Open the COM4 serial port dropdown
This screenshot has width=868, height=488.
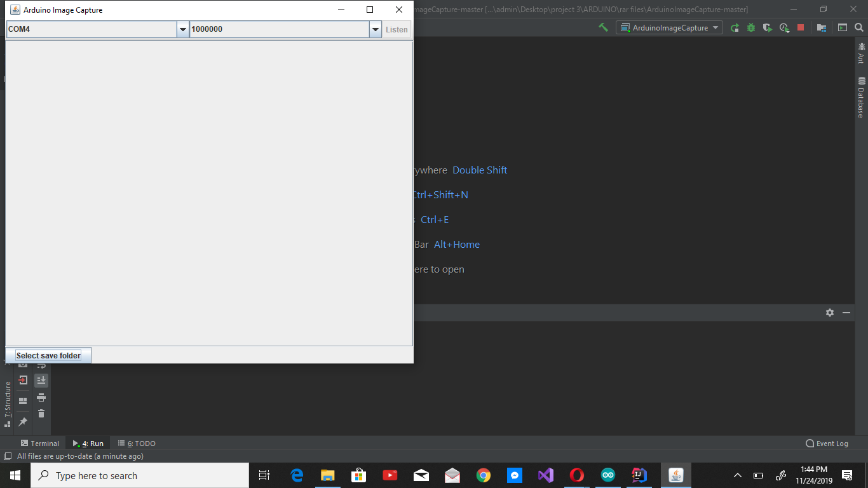coord(183,29)
